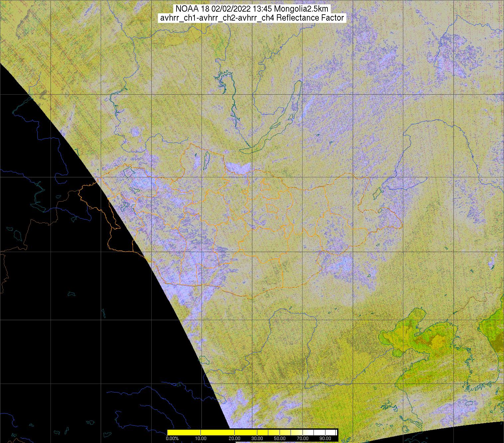Click the "90.00" color scale label

(326, 439)
